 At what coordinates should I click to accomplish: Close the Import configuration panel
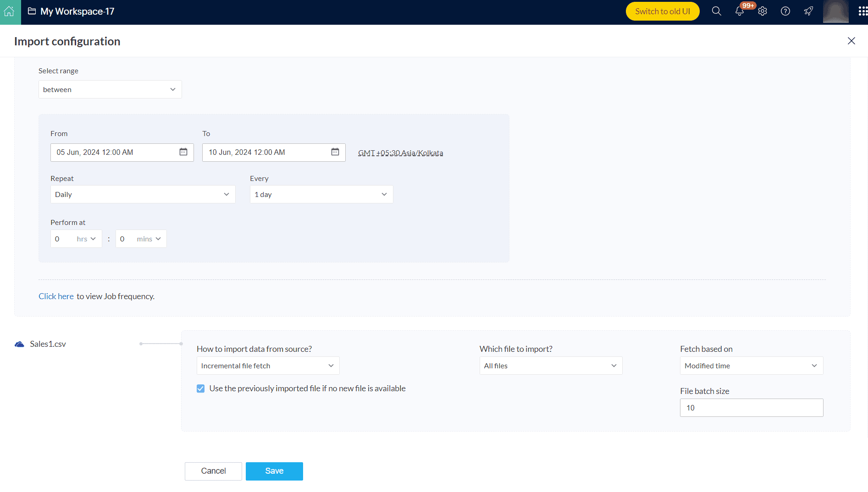[851, 41]
